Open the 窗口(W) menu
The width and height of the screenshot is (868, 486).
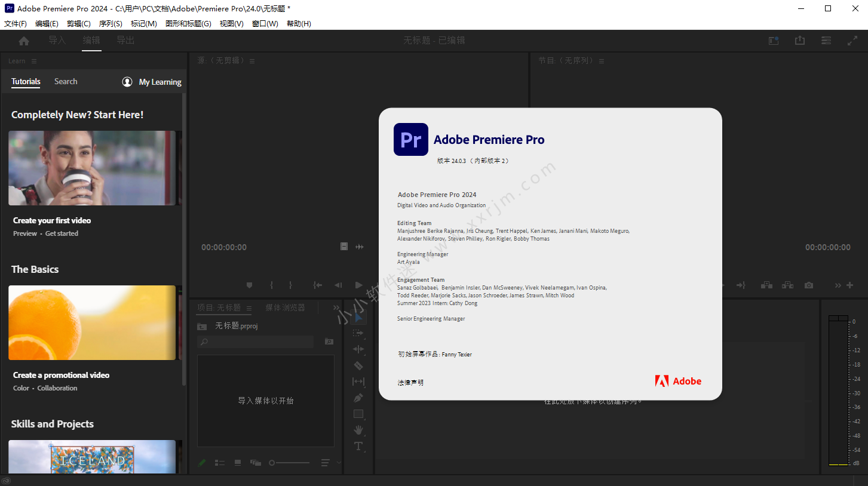pyautogui.click(x=265, y=24)
